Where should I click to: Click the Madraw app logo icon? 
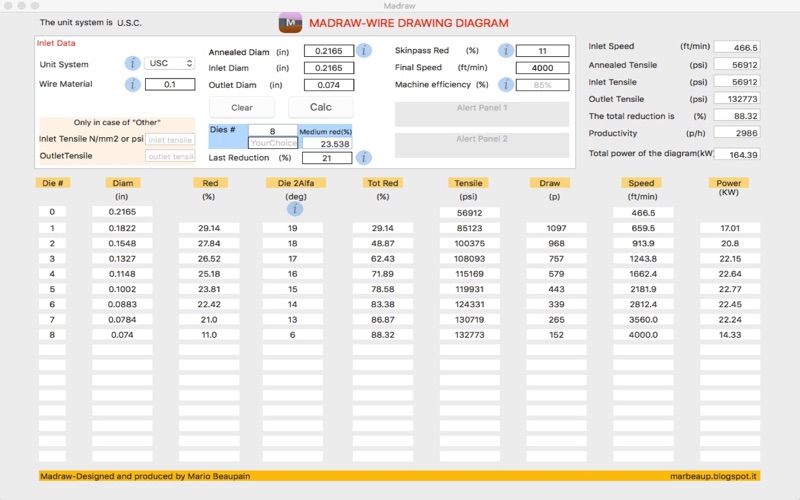(x=290, y=23)
